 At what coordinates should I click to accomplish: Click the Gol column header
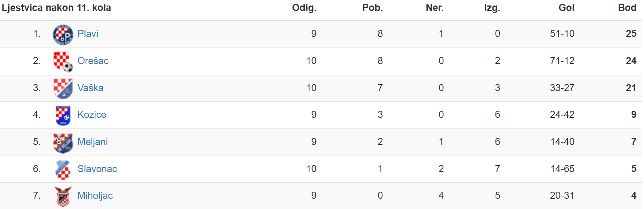[566, 8]
